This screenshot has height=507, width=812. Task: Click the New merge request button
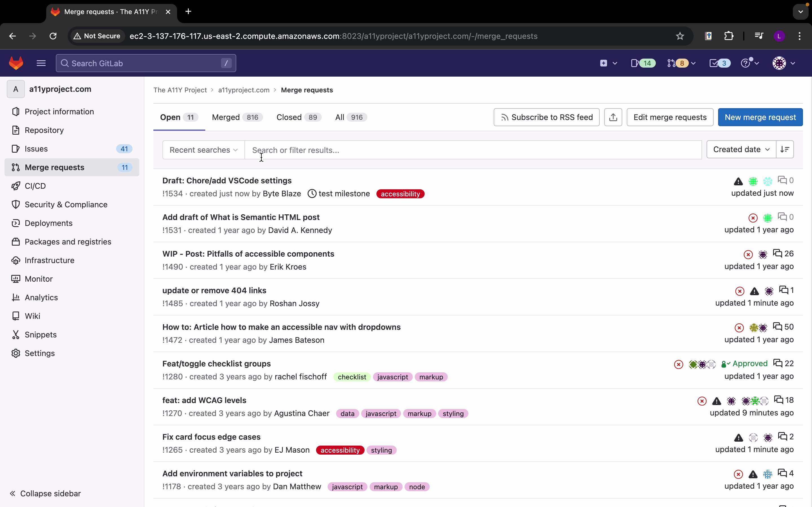tap(760, 117)
